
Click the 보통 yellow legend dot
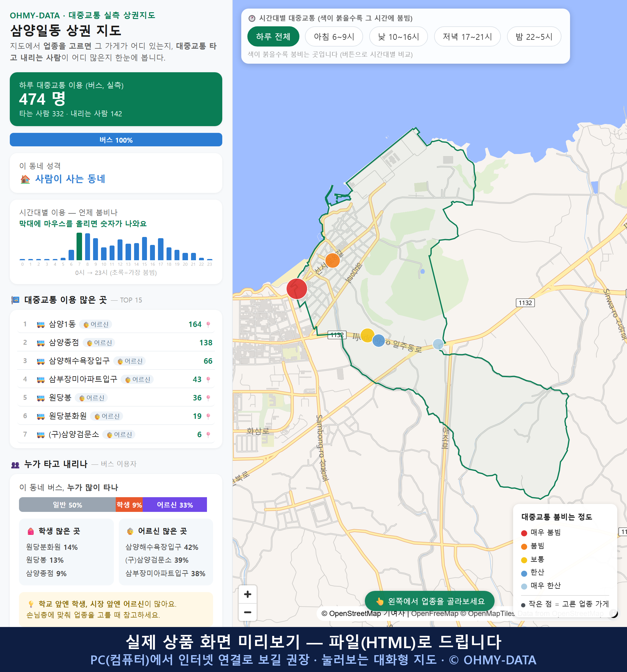pos(524,560)
